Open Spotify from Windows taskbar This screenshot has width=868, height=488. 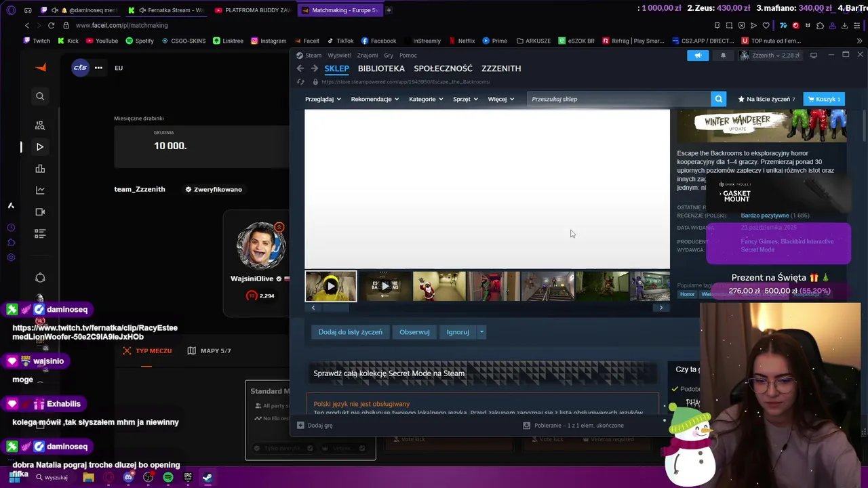point(168,477)
